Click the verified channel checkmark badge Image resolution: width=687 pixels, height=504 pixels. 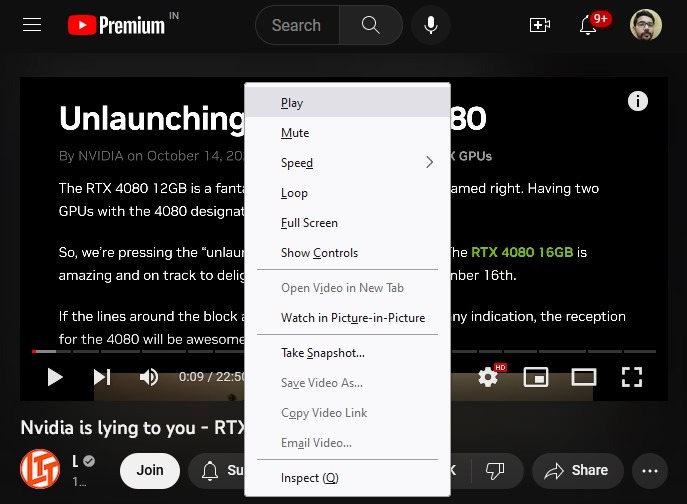pos(89,461)
